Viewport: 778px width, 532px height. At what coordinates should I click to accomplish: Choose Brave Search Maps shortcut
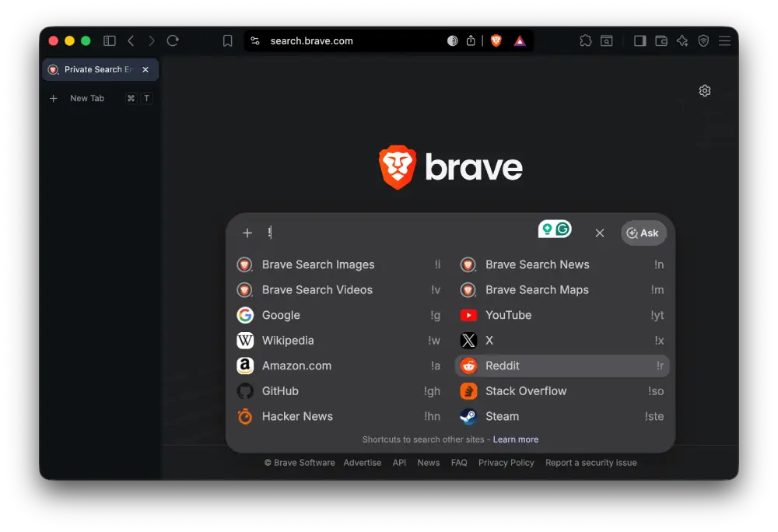(x=562, y=290)
